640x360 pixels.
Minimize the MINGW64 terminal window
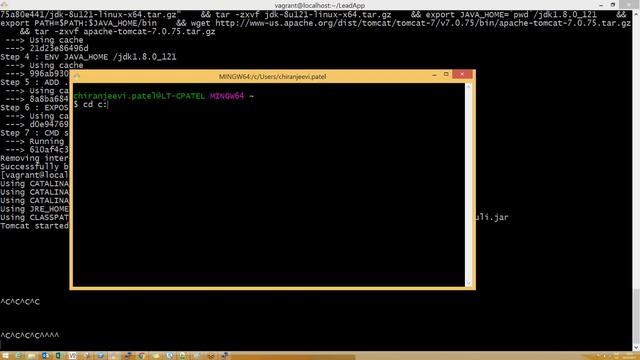434,75
